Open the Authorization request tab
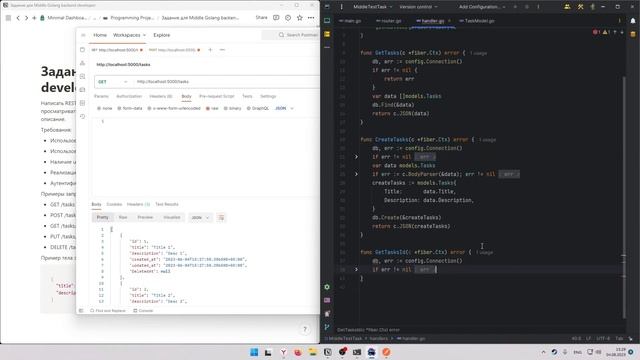Image resolution: width=640 pixels, height=360 pixels. 129,96
